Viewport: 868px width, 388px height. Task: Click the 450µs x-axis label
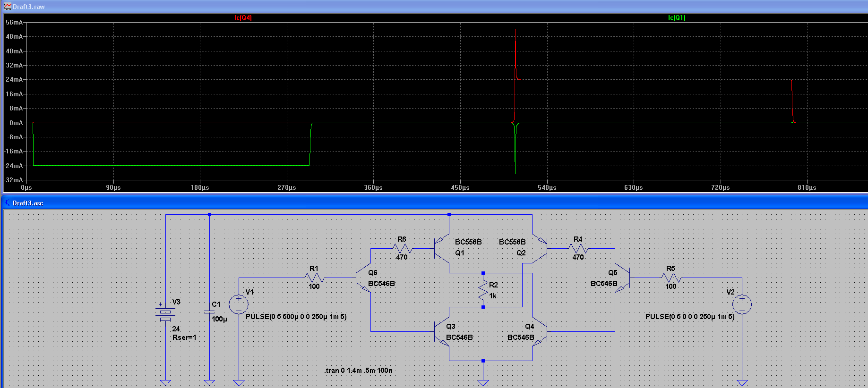(x=460, y=187)
